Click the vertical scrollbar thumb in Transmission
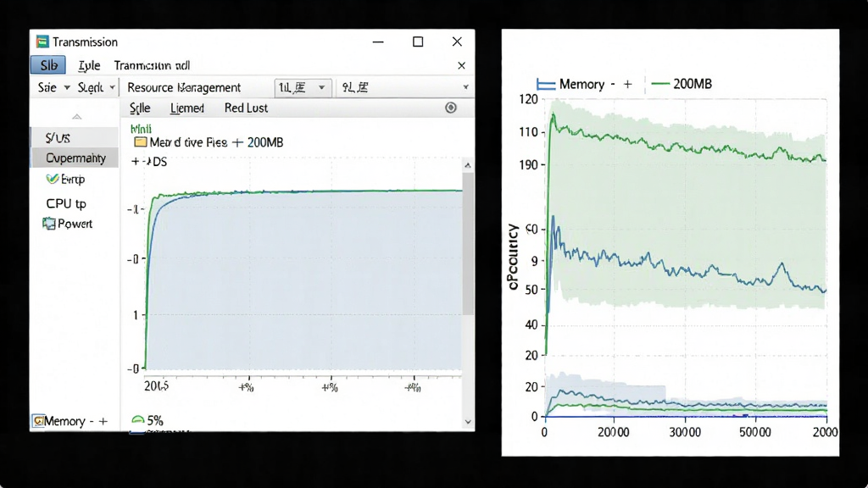The image size is (868, 488). (468, 243)
